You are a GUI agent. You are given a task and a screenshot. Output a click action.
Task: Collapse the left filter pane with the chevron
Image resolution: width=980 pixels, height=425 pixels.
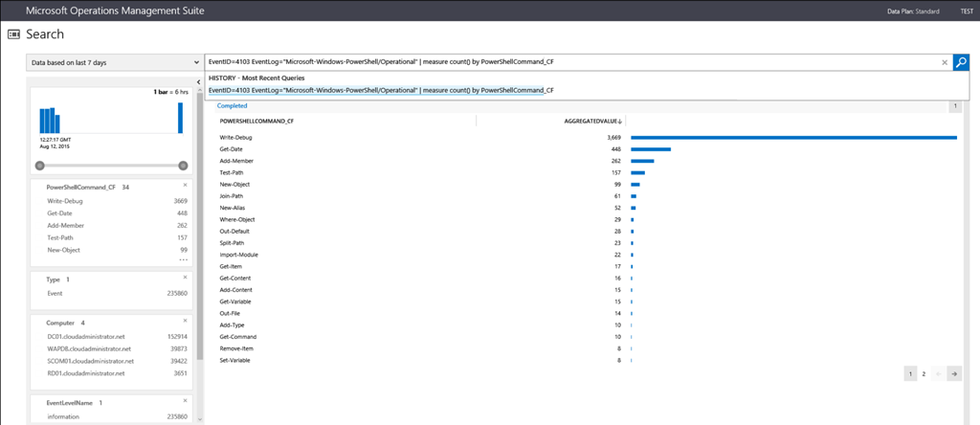click(200, 82)
